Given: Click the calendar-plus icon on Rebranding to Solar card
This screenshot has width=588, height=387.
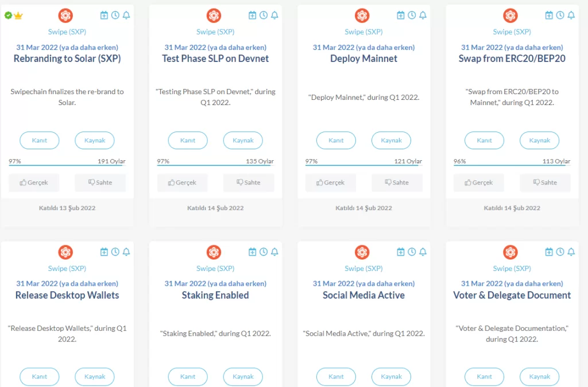Looking at the screenshot, I should (x=104, y=16).
